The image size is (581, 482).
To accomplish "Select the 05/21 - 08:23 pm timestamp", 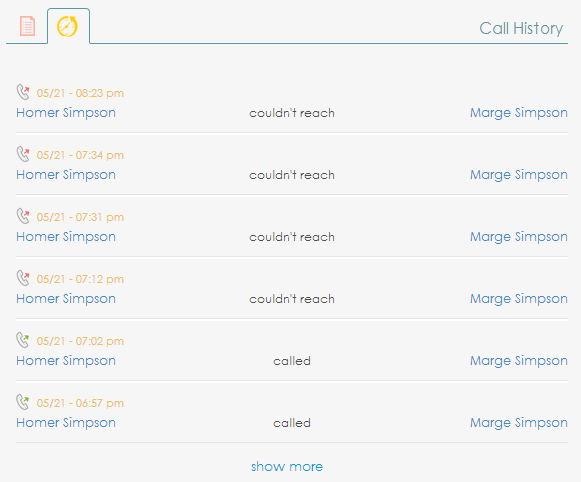I will coord(80,93).
